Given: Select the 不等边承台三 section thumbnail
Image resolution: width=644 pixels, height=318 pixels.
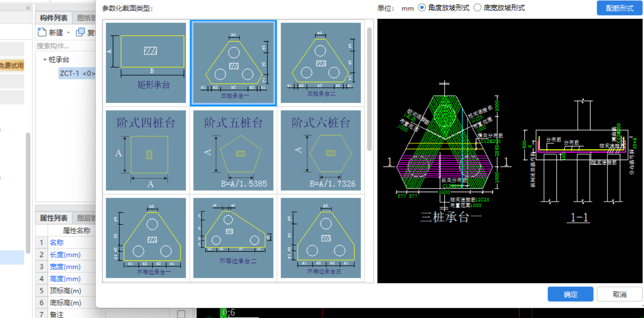Looking at the screenshot, I should pos(321,238).
